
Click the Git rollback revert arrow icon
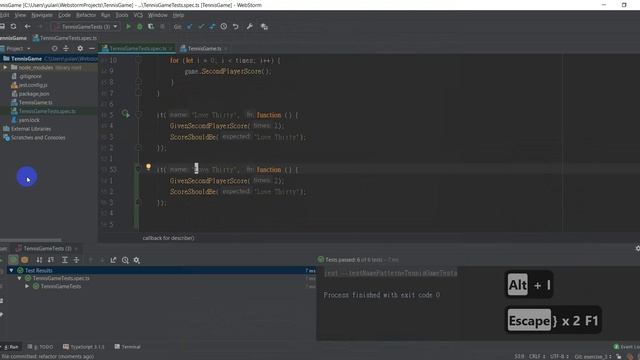pos(236,27)
